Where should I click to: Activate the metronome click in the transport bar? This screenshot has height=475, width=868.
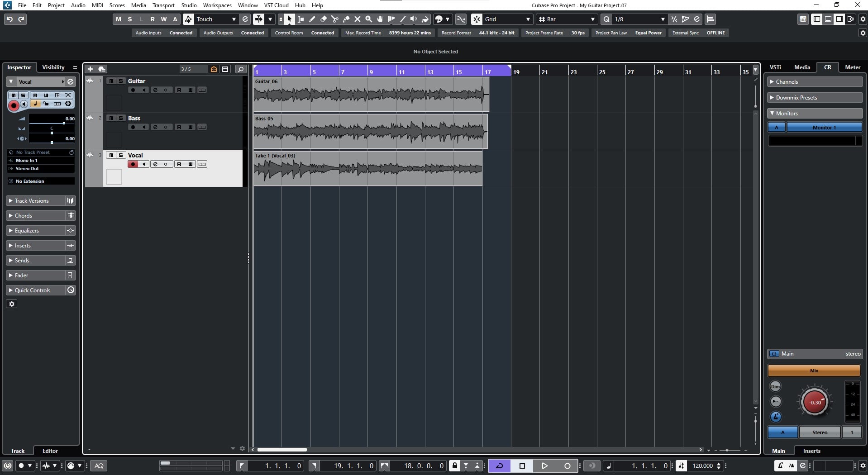click(592, 465)
